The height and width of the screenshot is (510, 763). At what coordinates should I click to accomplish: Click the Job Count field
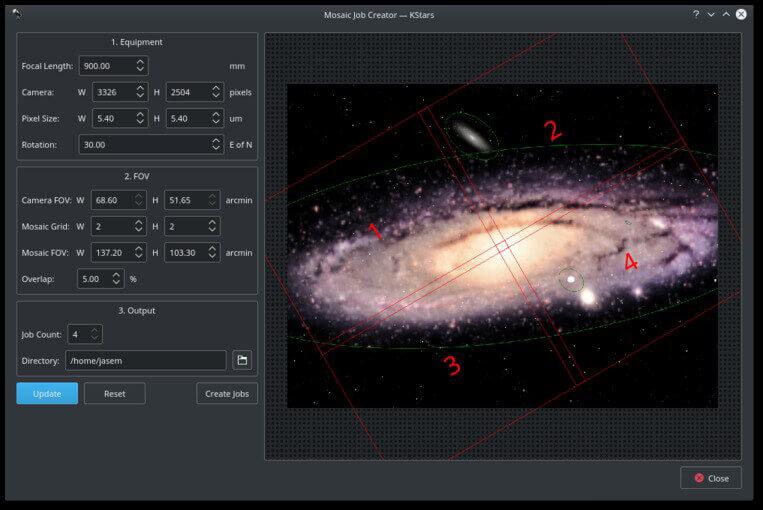85,334
